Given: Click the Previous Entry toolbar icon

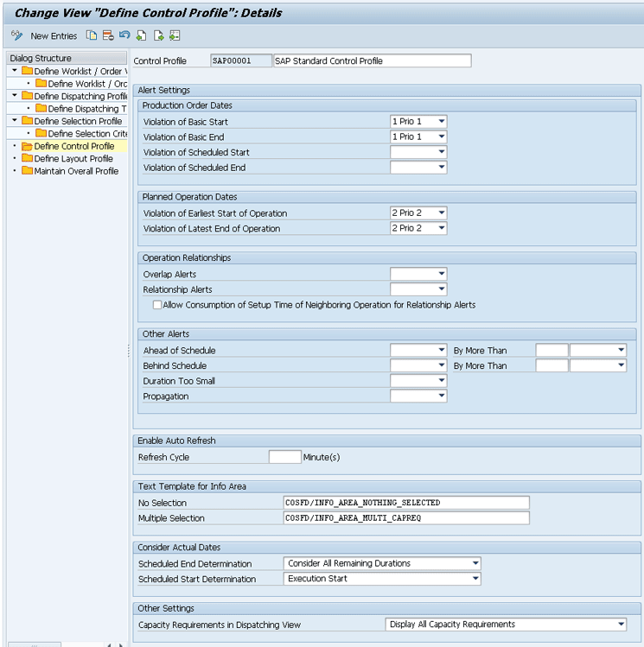Looking at the screenshot, I should point(142,35).
